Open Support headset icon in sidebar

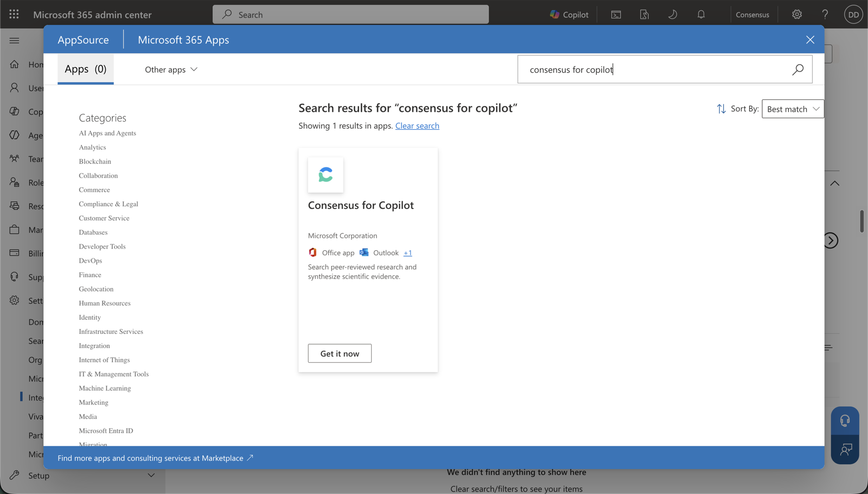point(15,276)
